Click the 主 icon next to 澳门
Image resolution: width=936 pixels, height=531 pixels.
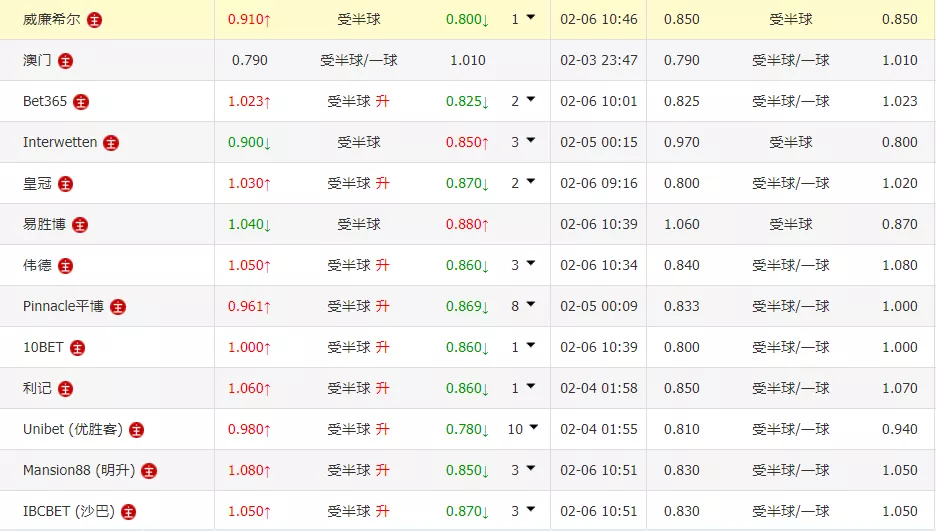pos(65,60)
